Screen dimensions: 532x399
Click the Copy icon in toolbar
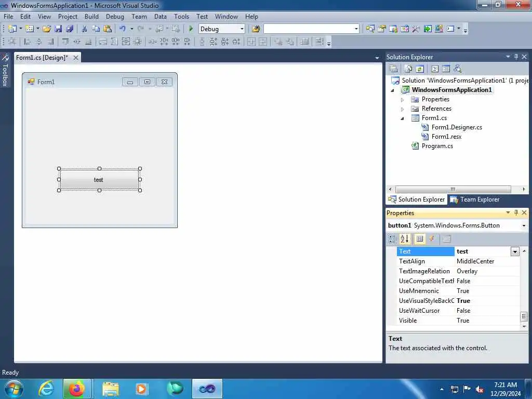[96, 29]
